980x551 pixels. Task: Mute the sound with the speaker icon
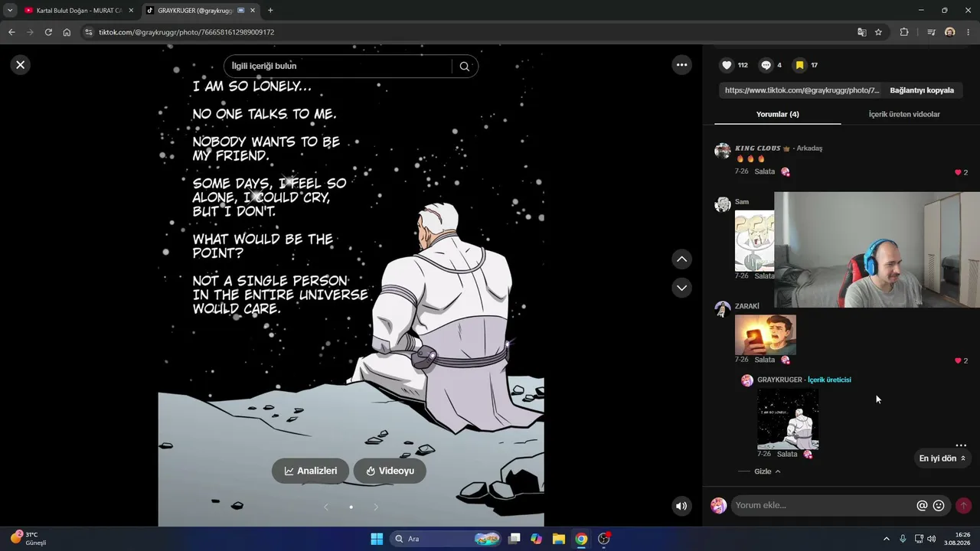[x=681, y=506]
